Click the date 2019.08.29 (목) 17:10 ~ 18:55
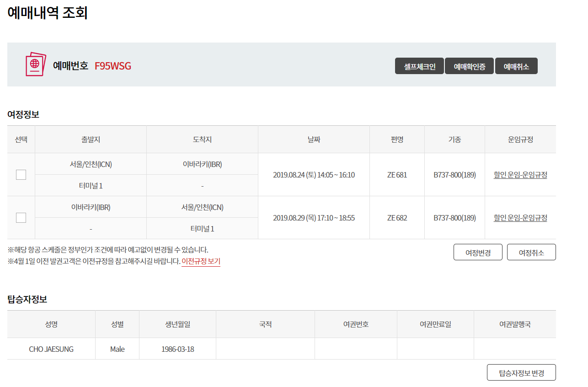Viewport: 588px width, 387px height. tap(314, 218)
